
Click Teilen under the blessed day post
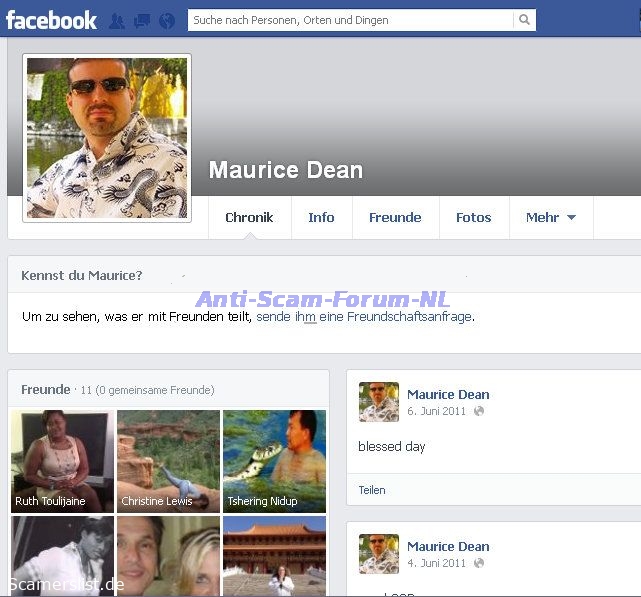372,490
